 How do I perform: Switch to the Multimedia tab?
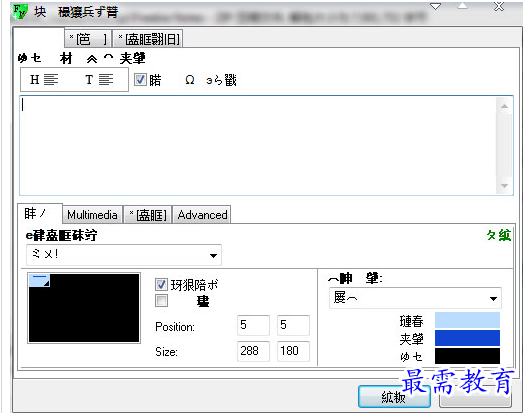click(92, 215)
